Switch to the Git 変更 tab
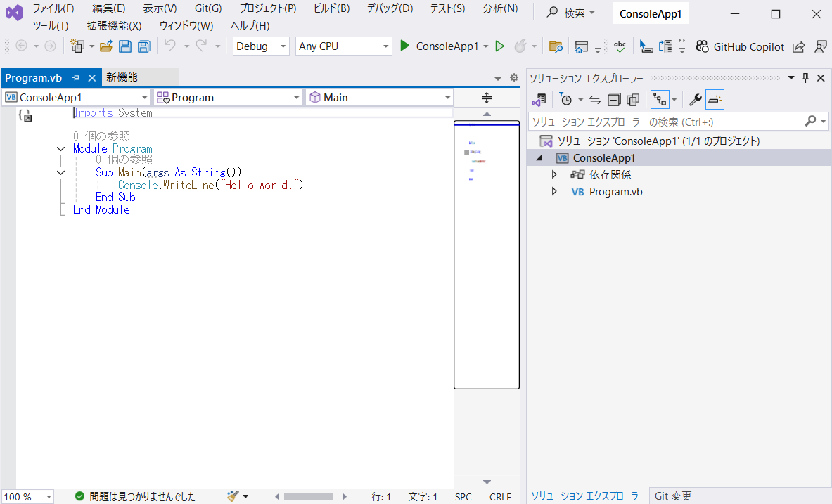This screenshot has height=504, width=832. [x=673, y=496]
